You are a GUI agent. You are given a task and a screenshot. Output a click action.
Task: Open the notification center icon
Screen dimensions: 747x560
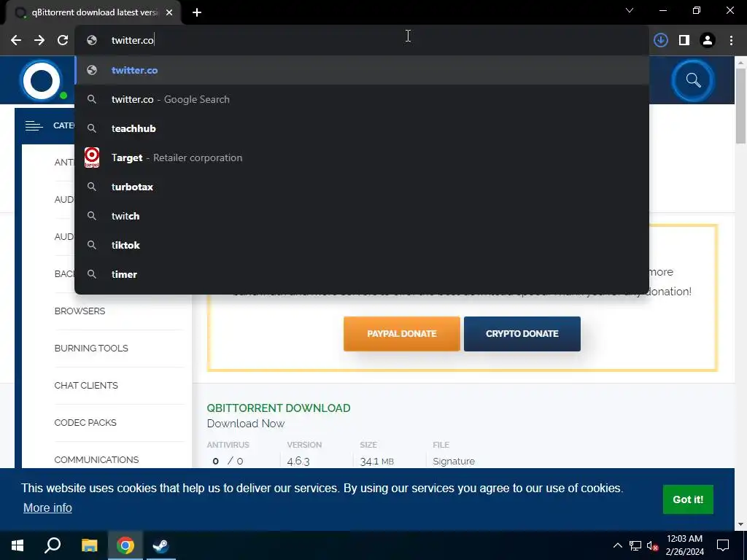(723, 545)
